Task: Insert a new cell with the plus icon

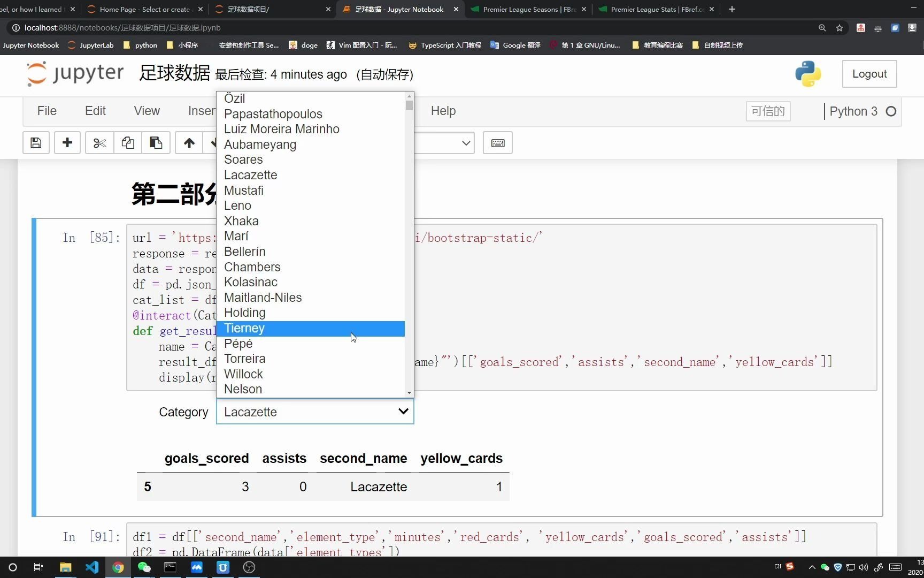Action: tap(67, 142)
